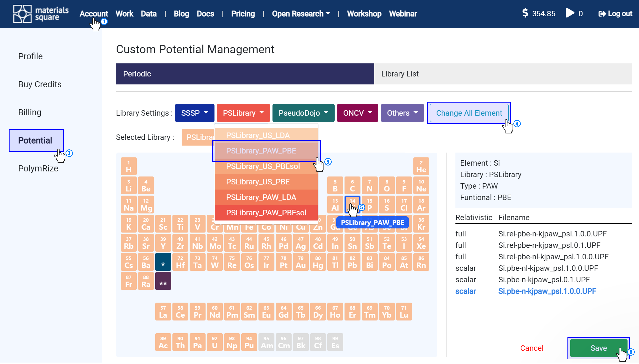Select gold (Au) element tile

(301, 262)
